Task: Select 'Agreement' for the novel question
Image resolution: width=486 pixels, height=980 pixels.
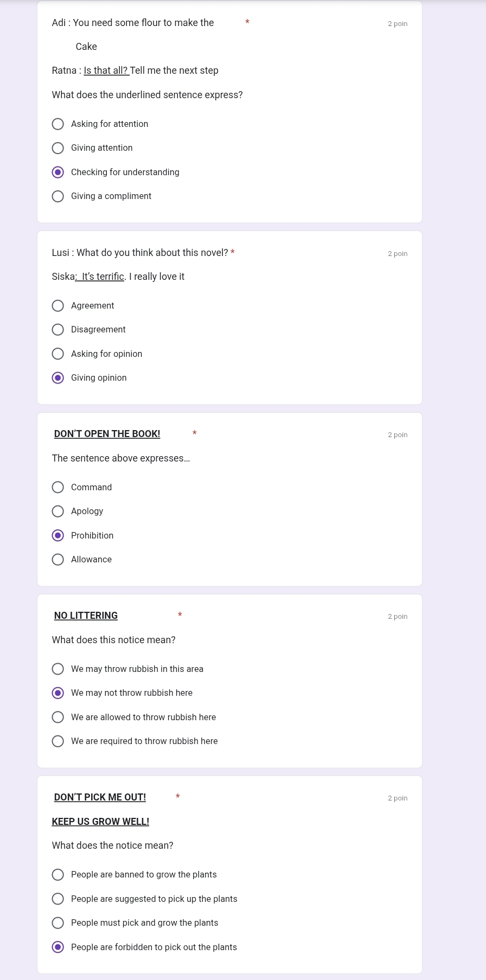Action: (x=58, y=306)
